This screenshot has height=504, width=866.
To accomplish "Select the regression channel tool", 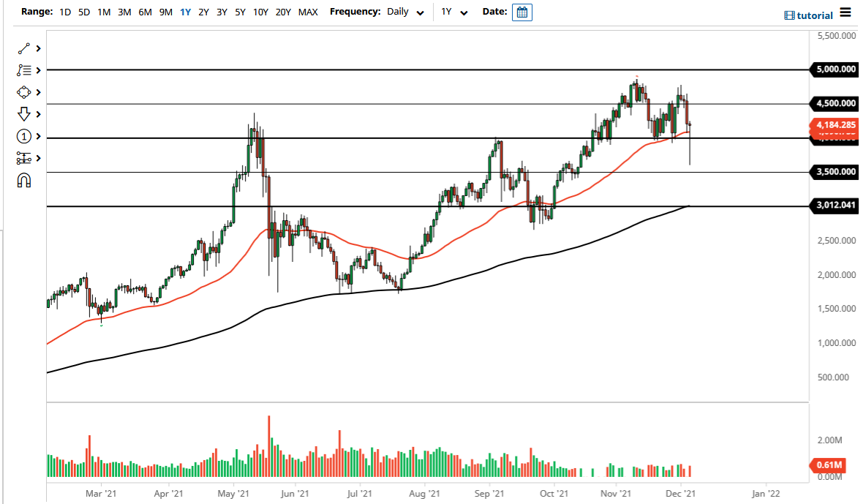I will 23,158.
